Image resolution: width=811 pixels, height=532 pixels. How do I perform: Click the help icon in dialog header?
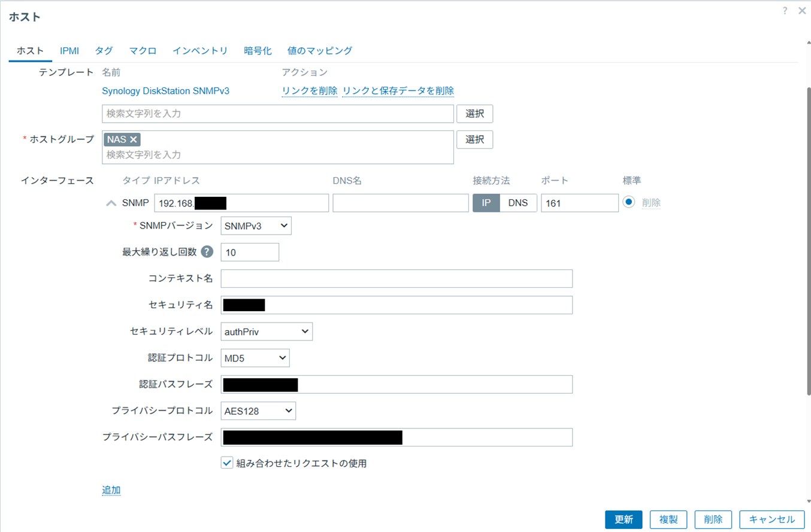pos(785,11)
